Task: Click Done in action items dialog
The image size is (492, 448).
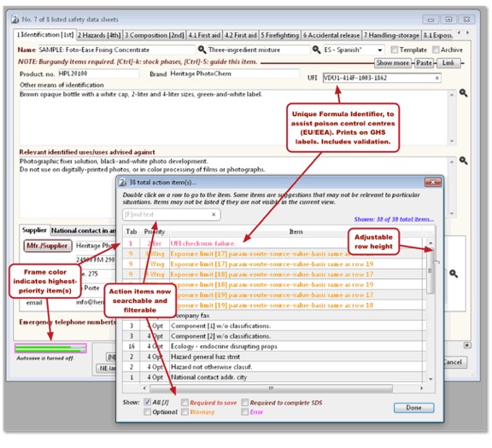Action: (414, 408)
